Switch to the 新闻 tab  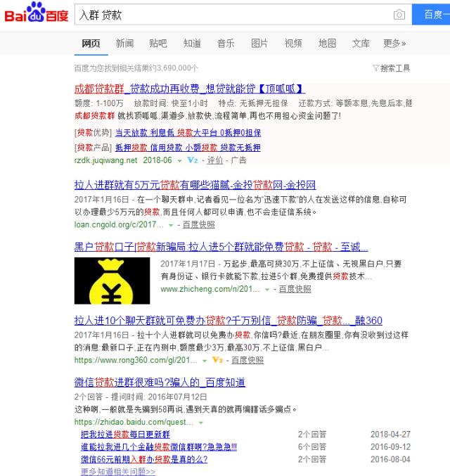(124, 44)
